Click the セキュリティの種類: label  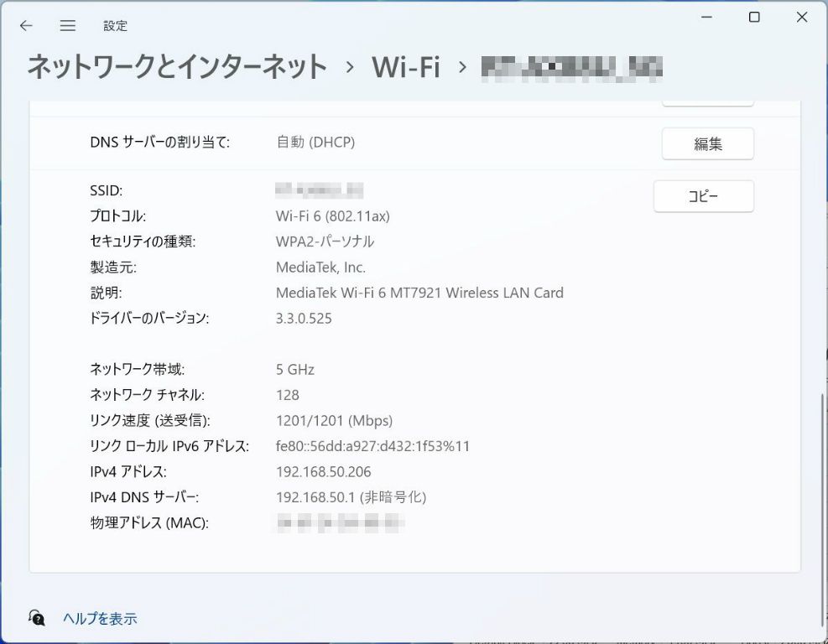(x=143, y=241)
